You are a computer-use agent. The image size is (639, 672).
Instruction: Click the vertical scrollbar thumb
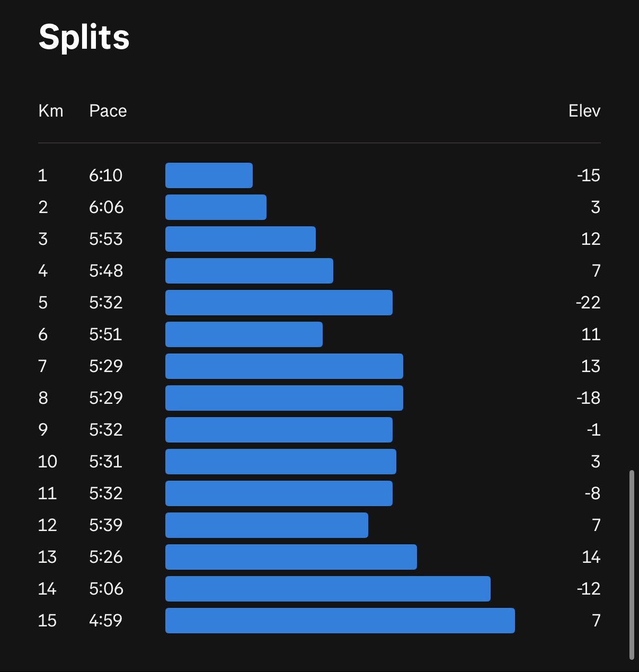click(632, 564)
